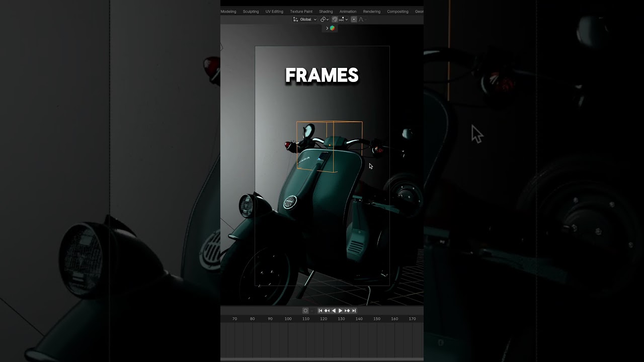Toggle the snapping magnet icon
Viewport: 644px width, 362px height.
[x=335, y=20]
